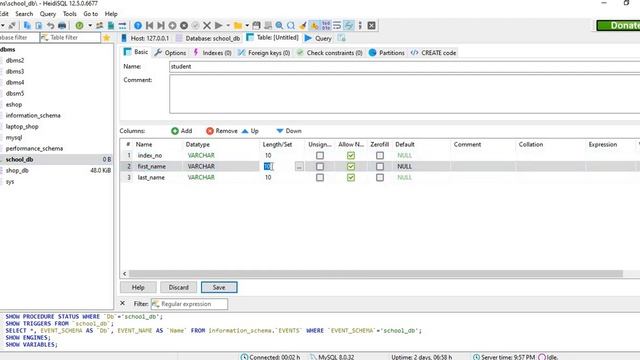Image resolution: width=640 pixels, height=360 pixels.
Task: Click the Print toolbar icon
Action: pos(62,25)
